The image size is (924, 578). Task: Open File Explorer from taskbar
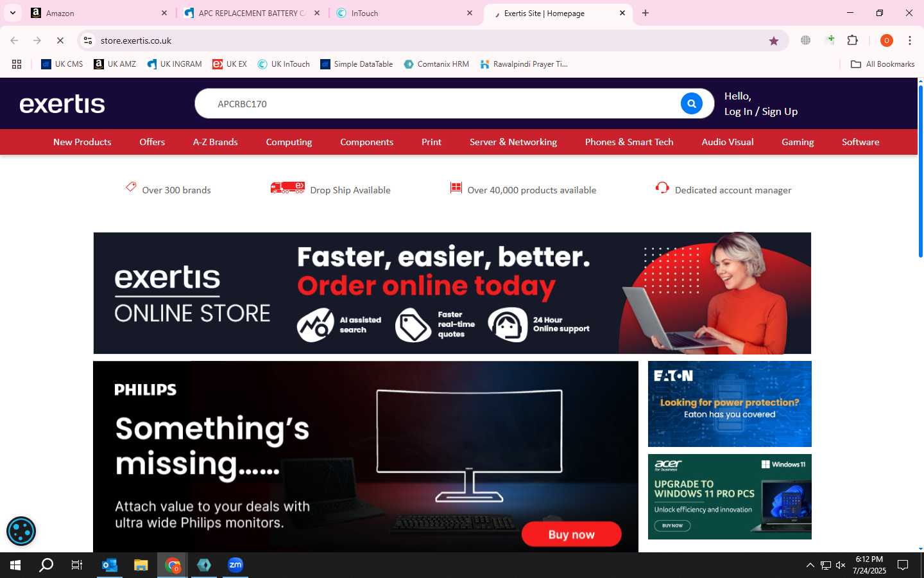point(141,565)
